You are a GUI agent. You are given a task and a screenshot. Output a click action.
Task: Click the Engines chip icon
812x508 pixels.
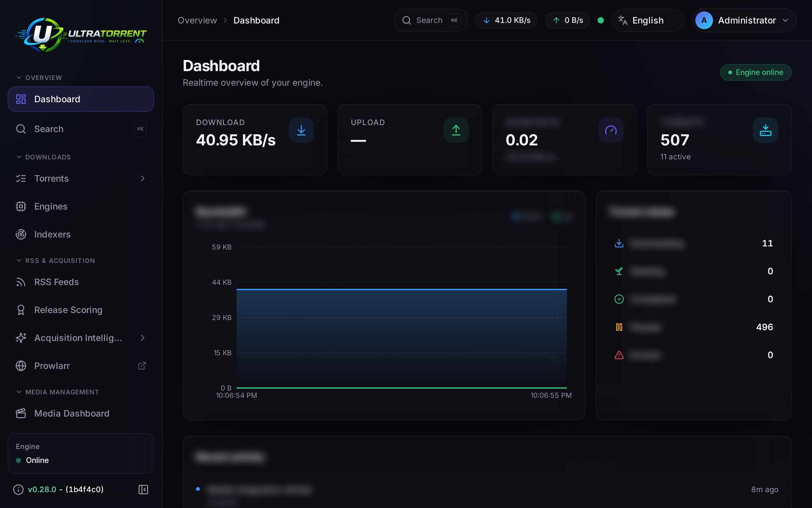(x=21, y=206)
